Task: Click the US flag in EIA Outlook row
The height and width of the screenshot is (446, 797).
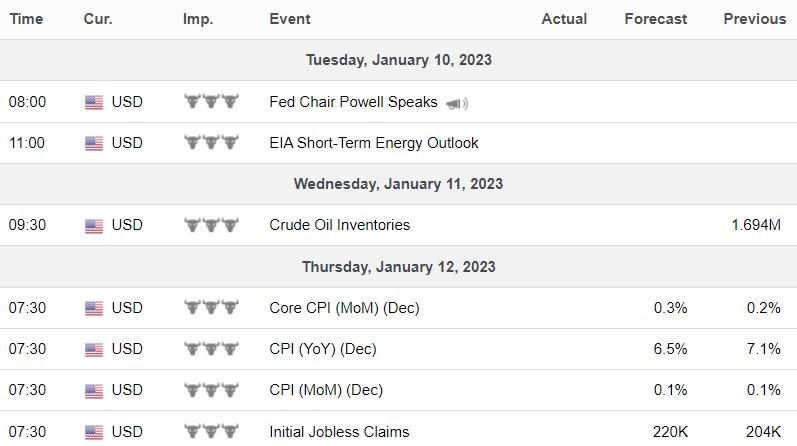Action: 94,143
